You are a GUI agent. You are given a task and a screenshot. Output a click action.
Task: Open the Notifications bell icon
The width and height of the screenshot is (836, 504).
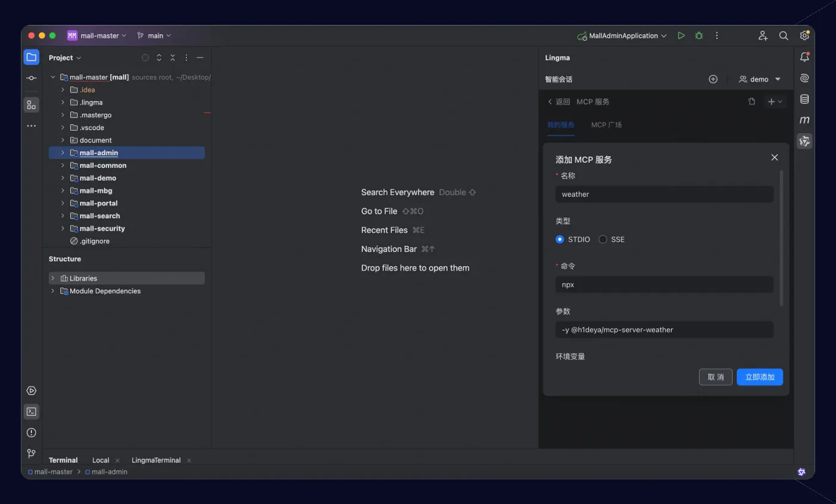[804, 57]
